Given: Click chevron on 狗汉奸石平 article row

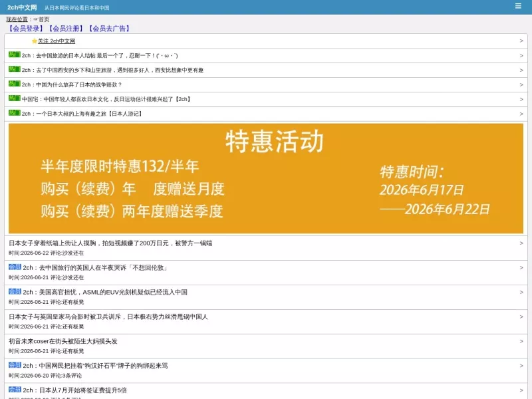Looking at the screenshot, I should pyautogui.click(x=521, y=366).
